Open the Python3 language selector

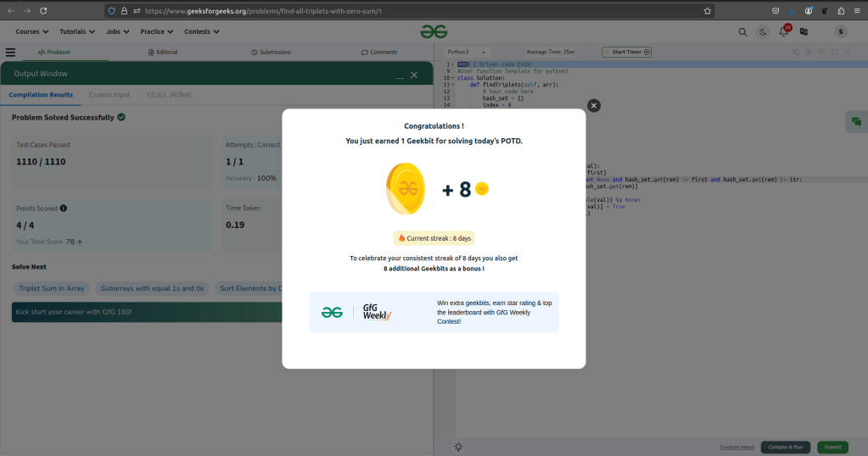467,53
